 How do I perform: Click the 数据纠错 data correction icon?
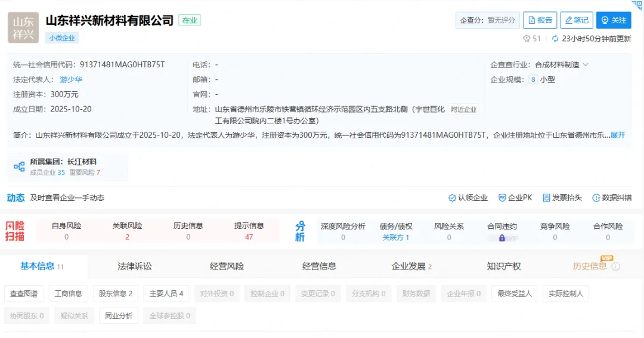pyautogui.click(x=596, y=198)
